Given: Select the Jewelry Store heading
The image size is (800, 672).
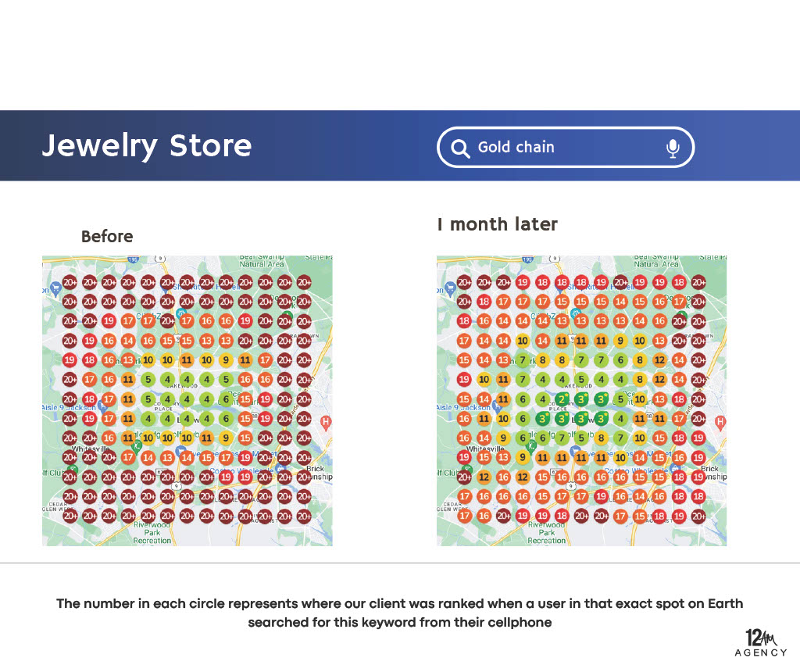Looking at the screenshot, I should (147, 146).
